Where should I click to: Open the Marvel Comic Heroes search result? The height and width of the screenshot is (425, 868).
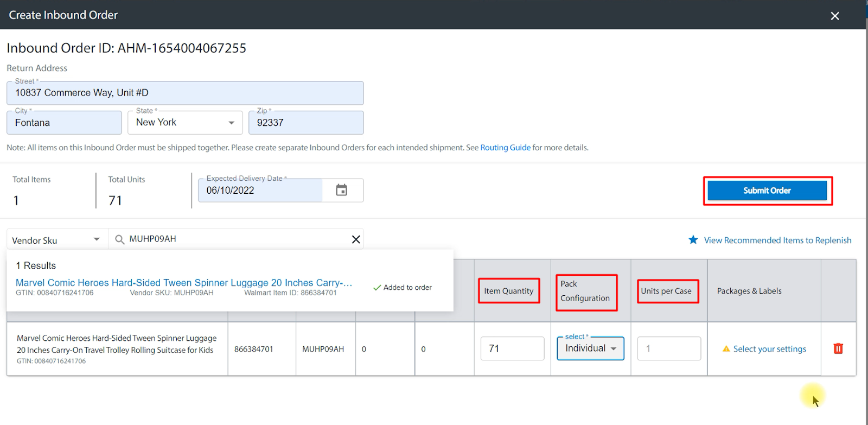point(184,283)
